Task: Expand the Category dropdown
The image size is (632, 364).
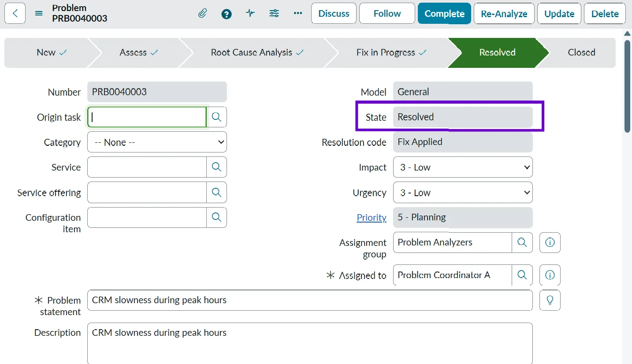Action: [157, 142]
